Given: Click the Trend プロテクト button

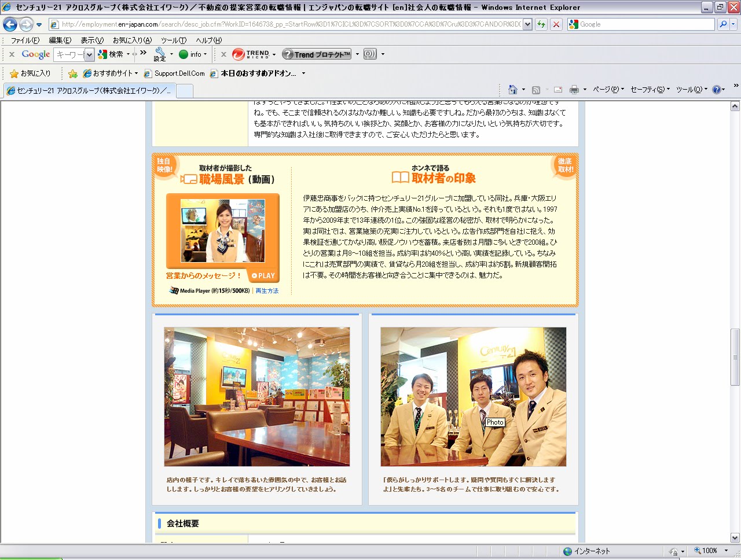Looking at the screenshot, I should 317,54.
